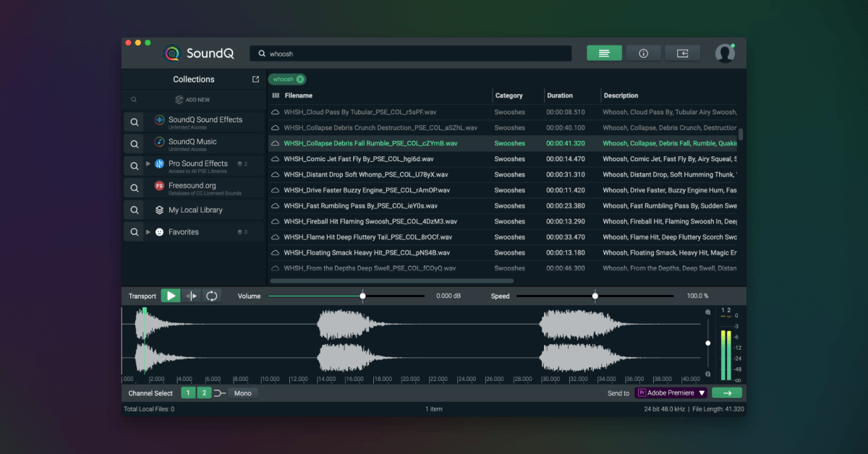The width and height of the screenshot is (868, 454).
Task: Adjust the Speed slider
Action: click(x=595, y=295)
